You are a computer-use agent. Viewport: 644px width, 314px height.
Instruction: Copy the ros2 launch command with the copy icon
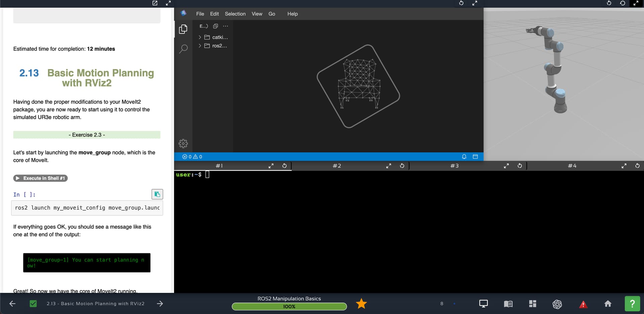tap(157, 194)
